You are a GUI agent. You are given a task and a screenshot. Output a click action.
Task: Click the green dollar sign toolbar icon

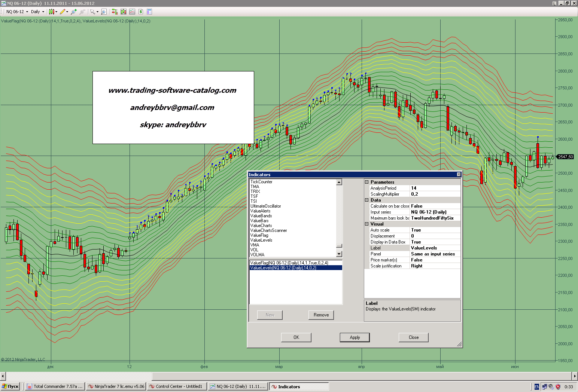click(141, 12)
